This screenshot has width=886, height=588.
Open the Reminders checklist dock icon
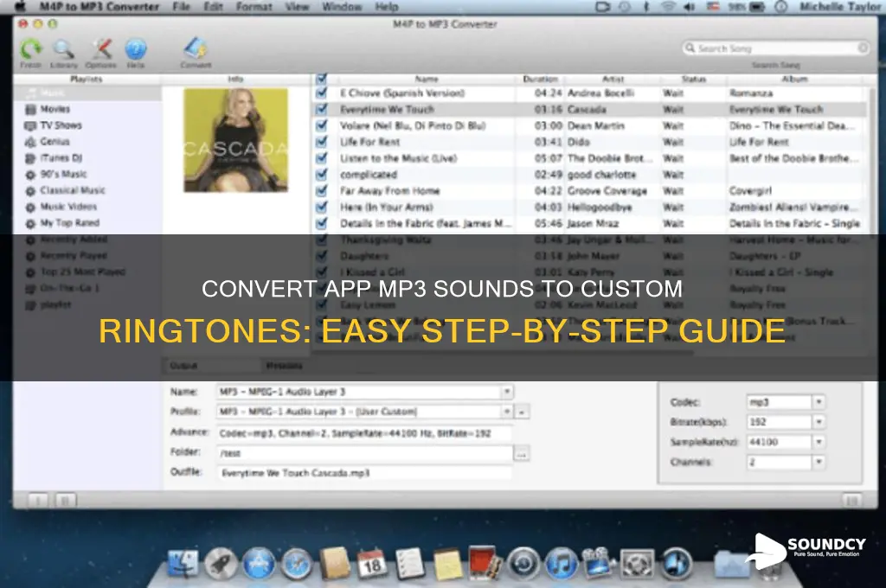point(409,564)
